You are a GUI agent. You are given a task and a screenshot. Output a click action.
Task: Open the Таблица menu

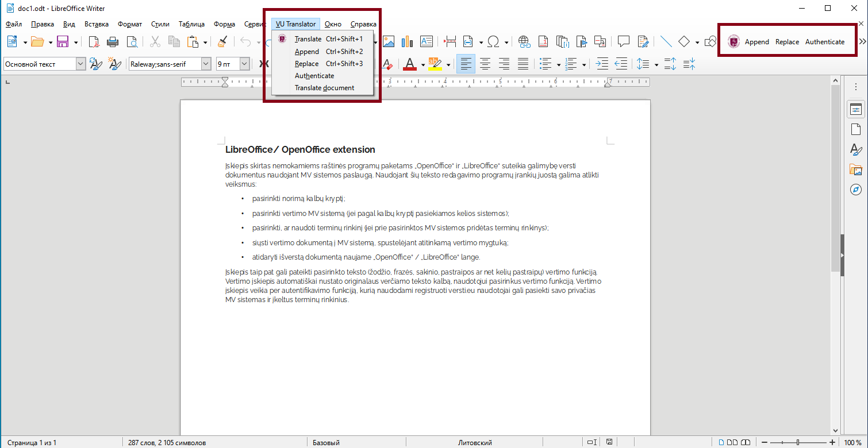pyautogui.click(x=191, y=24)
